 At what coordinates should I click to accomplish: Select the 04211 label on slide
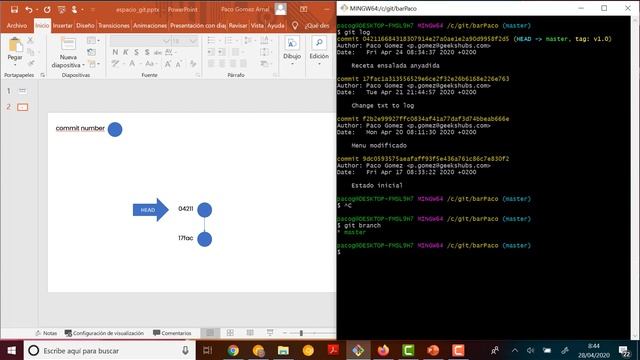click(x=186, y=209)
